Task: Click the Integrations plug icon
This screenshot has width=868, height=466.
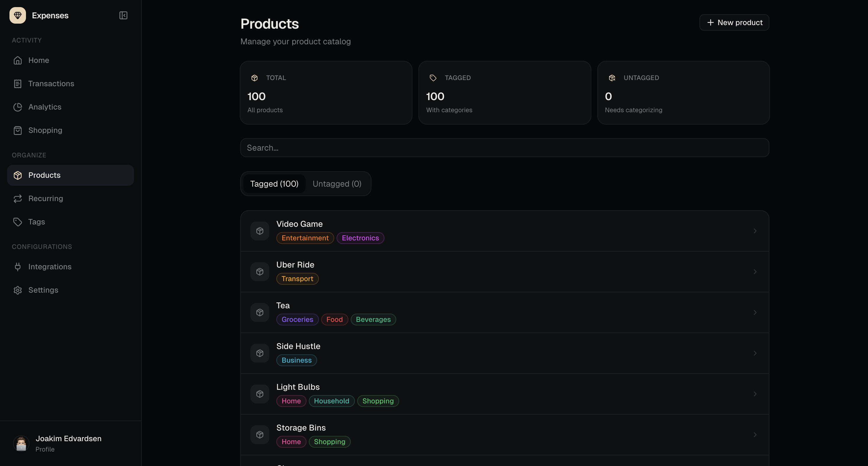Action: (x=17, y=267)
